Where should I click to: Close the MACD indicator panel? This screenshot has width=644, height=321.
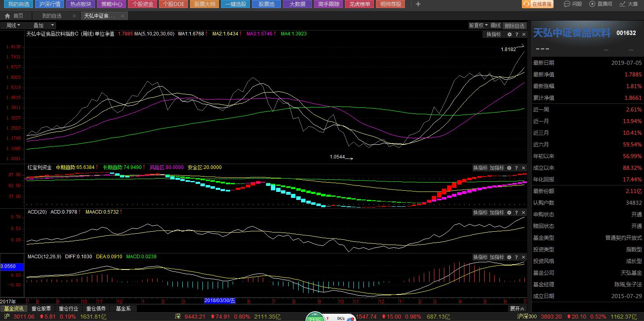(524, 257)
